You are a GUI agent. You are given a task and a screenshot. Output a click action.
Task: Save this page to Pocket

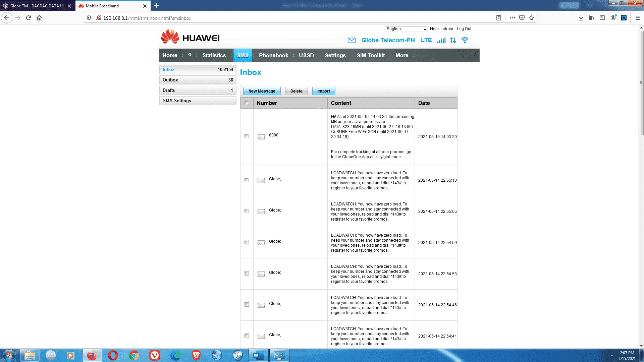(x=522, y=18)
